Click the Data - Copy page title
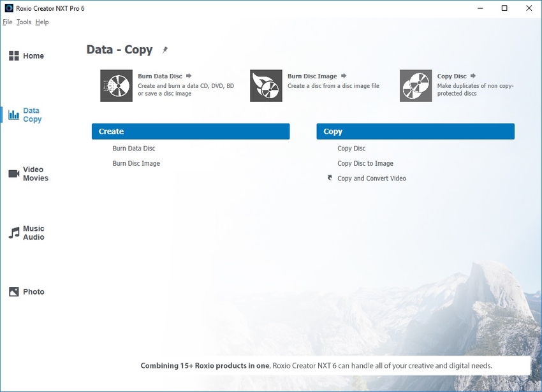542x392 pixels. (x=119, y=50)
